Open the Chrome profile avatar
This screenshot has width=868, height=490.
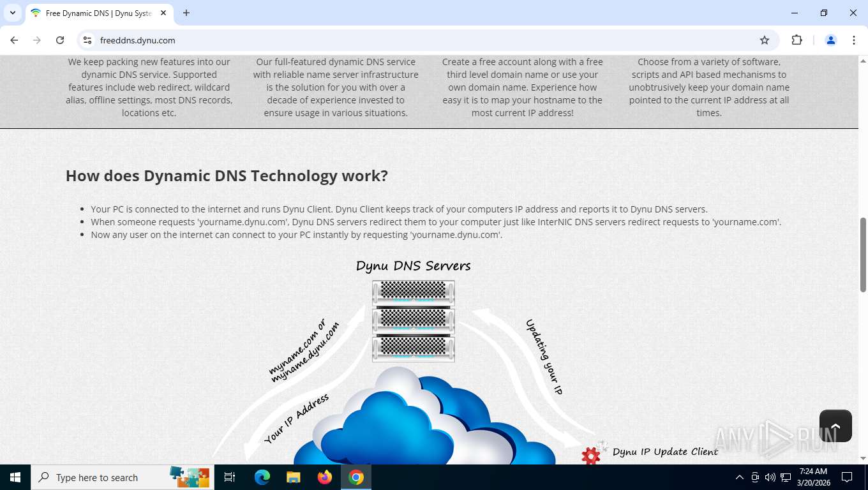831,40
